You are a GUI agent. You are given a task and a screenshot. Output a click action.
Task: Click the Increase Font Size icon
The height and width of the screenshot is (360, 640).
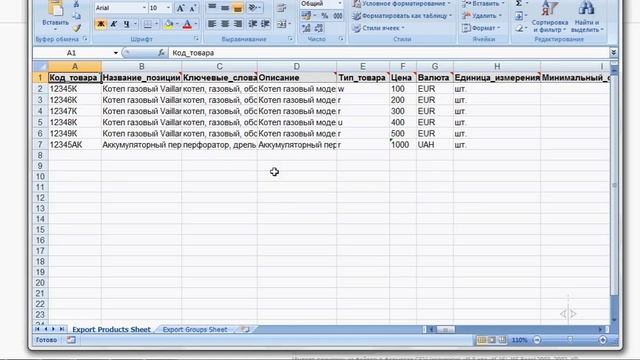click(x=180, y=8)
